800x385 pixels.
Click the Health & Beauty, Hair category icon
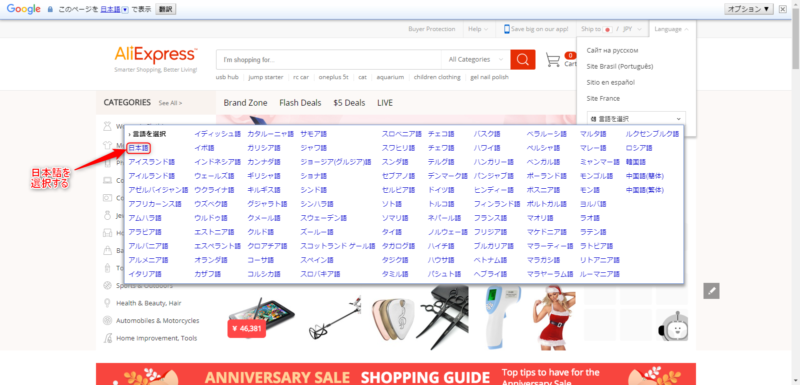click(x=107, y=303)
